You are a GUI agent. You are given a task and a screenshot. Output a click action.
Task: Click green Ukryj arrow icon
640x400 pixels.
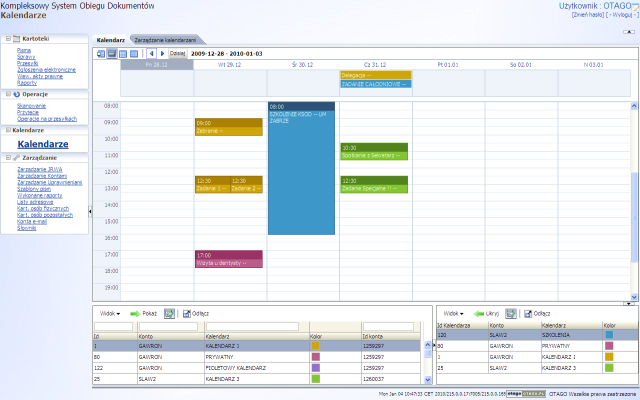479,314
